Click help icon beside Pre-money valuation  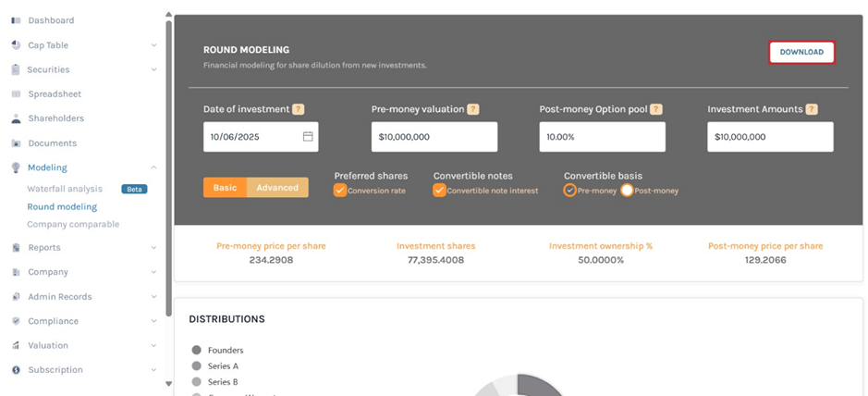point(472,109)
